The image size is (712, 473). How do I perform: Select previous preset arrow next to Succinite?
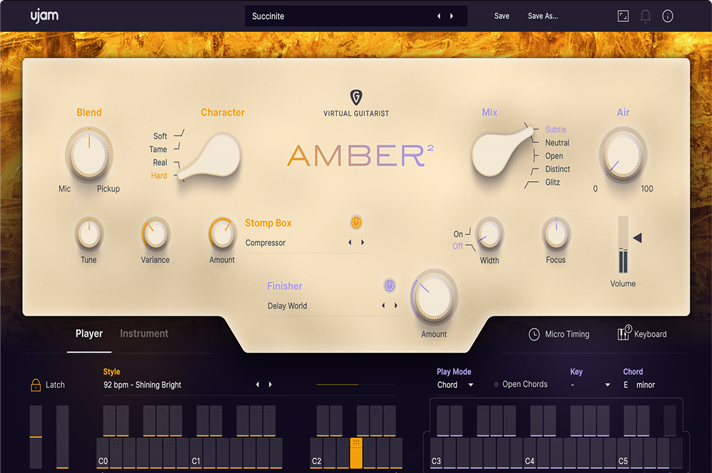pyautogui.click(x=439, y=16)
